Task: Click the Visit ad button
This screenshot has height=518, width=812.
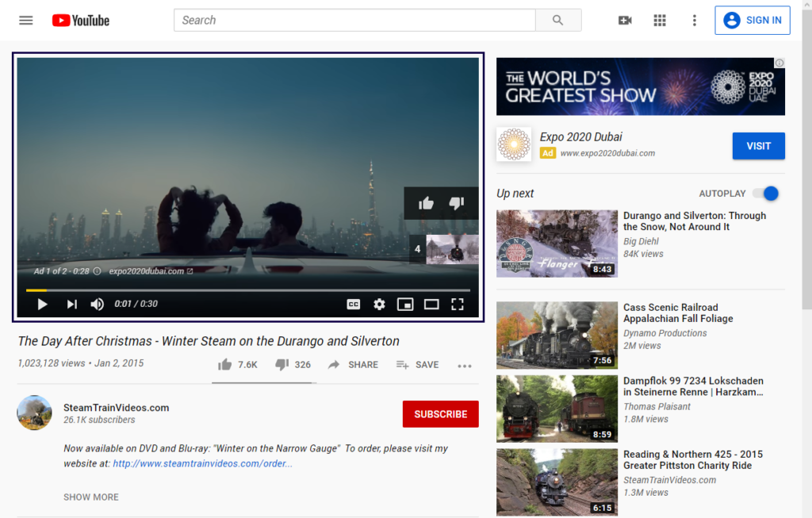Action: (x=759, y=146)
